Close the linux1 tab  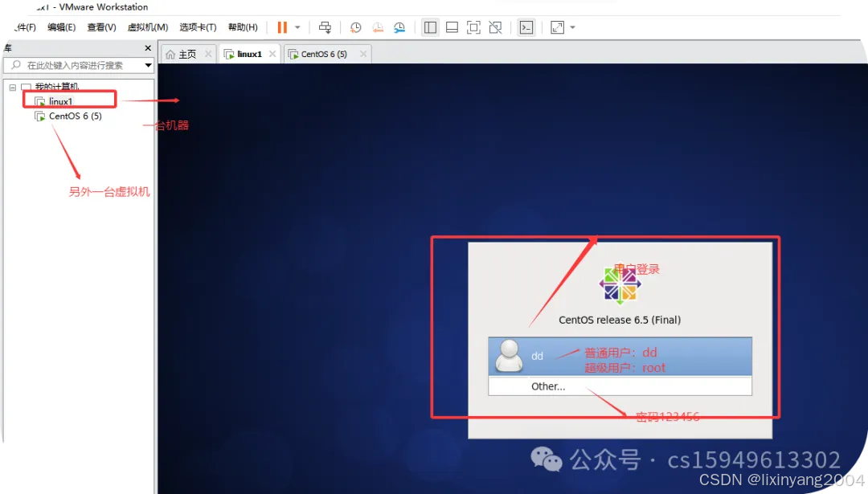click(x=272, y=54)
